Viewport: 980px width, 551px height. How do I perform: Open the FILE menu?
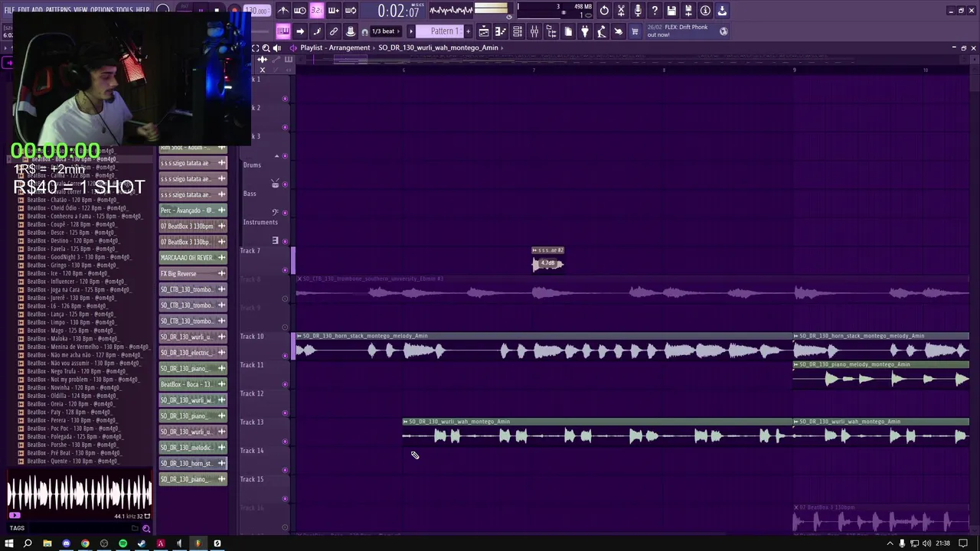[9, 11]
